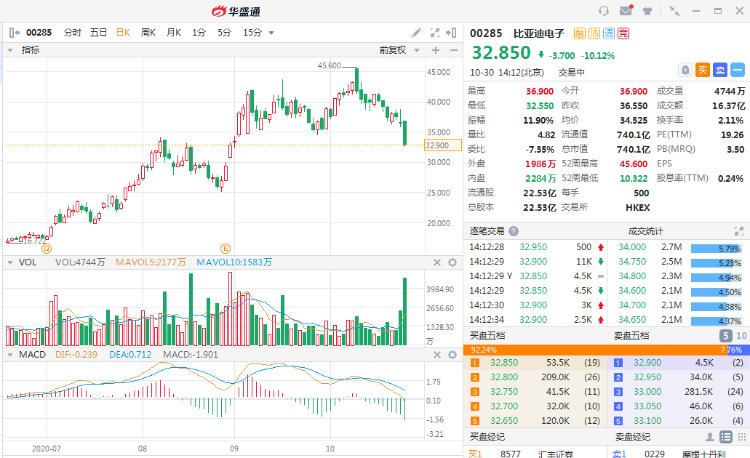
Task: Click the MAVOL5:2177万 legend label
Action: [150, 262]
